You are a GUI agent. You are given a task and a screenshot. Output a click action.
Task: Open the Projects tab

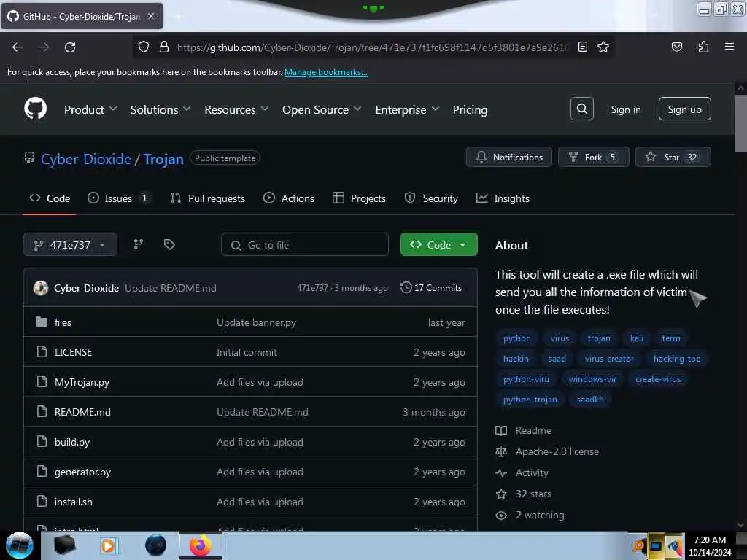(x=359, y=198)
